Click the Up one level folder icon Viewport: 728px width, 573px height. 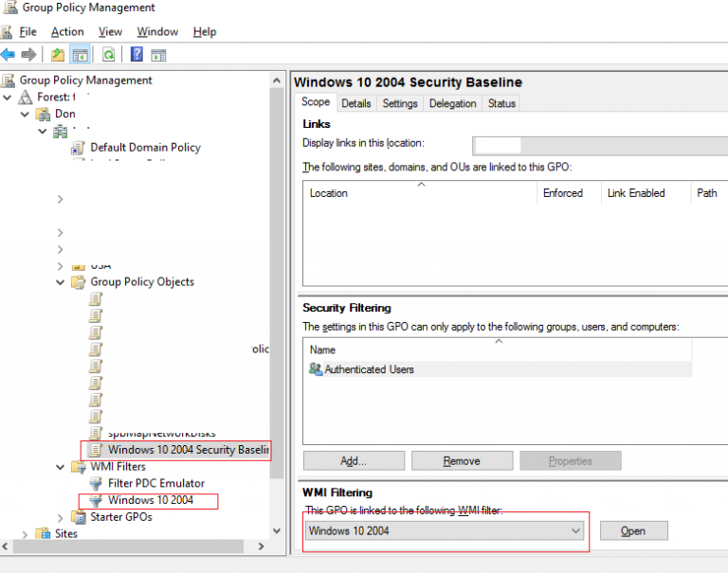58,55
